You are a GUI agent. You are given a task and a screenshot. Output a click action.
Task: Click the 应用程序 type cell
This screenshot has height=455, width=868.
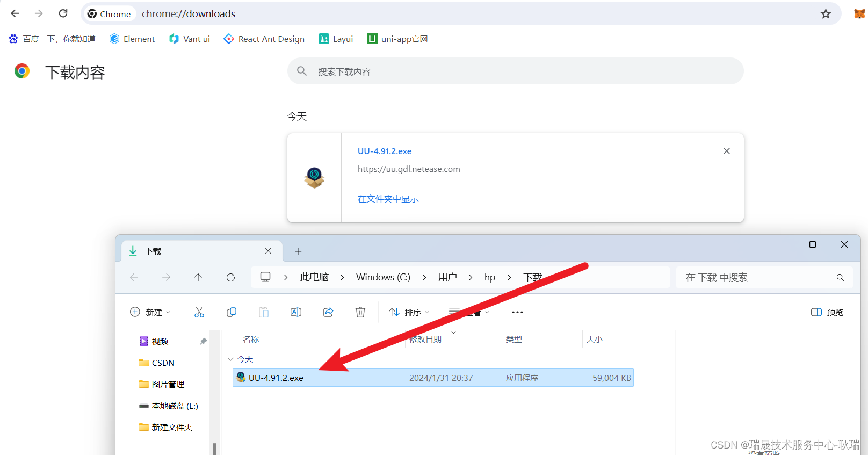pyautogui.click(x=522, y=378)
